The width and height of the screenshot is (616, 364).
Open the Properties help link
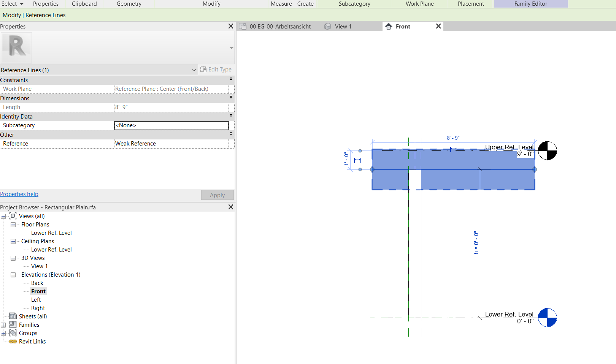pyautogui.click(x=19, y=194)
